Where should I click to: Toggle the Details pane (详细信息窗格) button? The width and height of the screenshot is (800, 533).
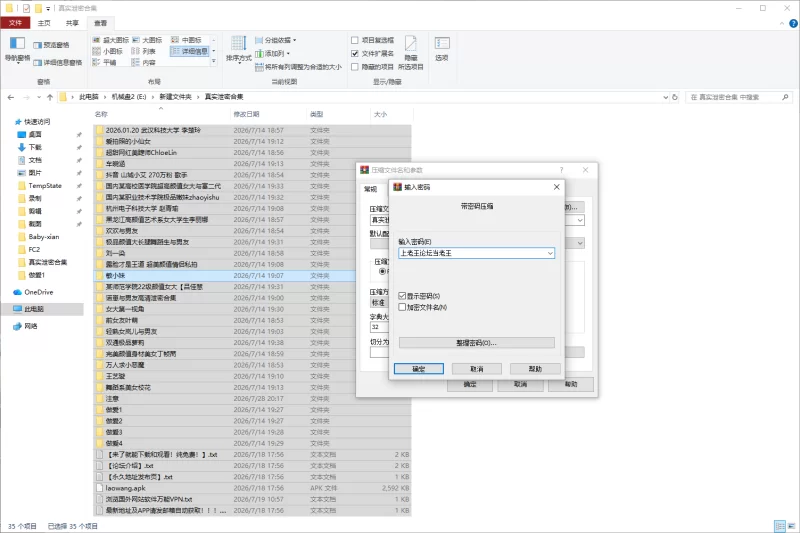coord(58,63)
